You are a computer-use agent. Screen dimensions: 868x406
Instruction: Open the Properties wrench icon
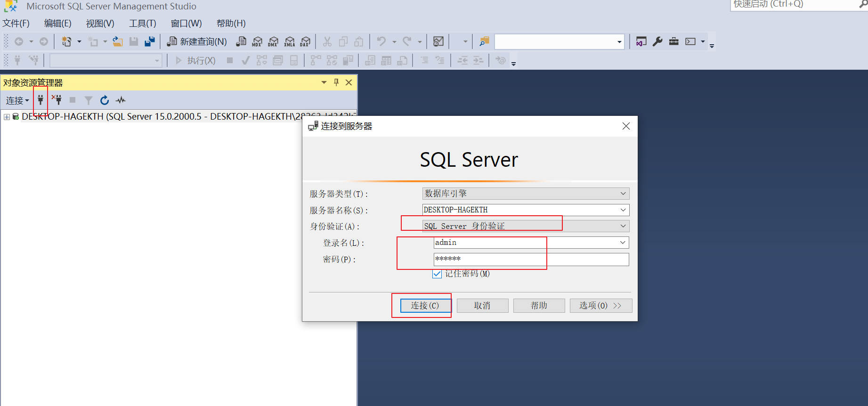pos(657,41)
